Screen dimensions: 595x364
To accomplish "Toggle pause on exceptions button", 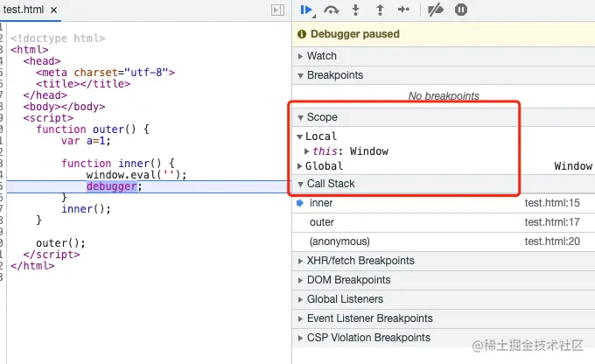I will click(x=460, y=10).
